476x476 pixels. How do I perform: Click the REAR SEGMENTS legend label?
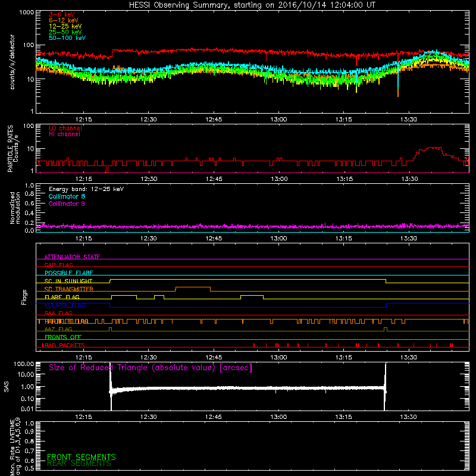pos(79,464)
